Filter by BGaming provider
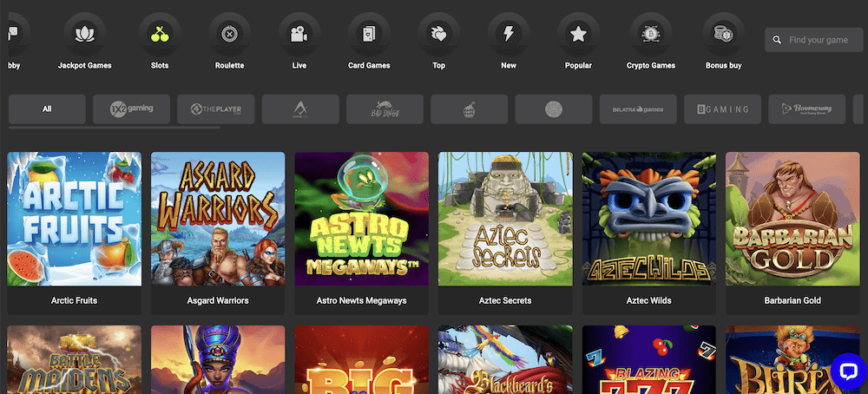868x394 pixels. [x=723, y=109]
